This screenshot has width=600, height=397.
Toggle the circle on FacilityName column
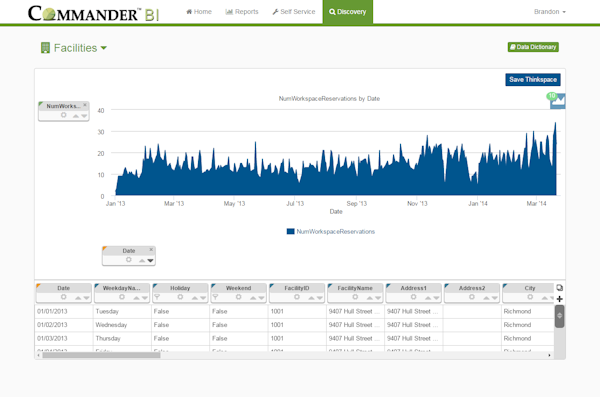[x=355, y=297]
